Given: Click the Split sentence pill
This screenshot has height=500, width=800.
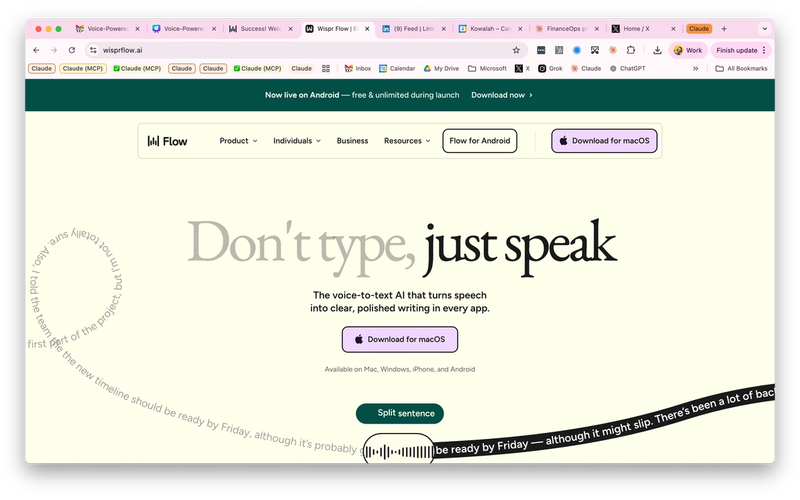Looking at the screenshot, I should tap(399, 413).
